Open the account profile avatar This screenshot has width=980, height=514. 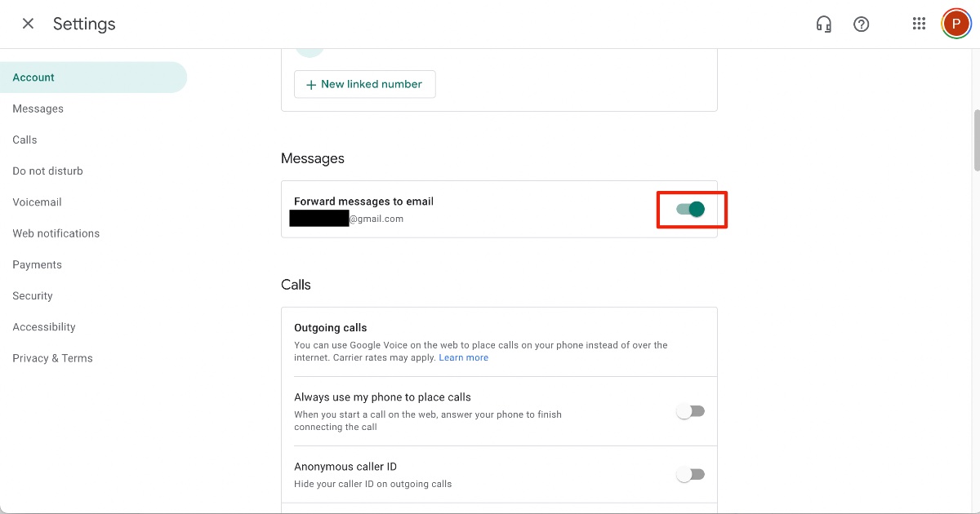[x=955, y=24]
